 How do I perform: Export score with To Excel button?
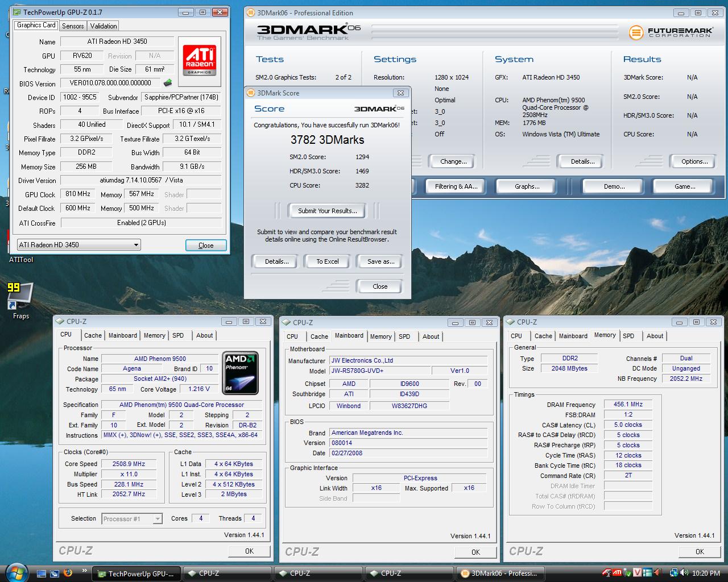(x=328, y=261)
